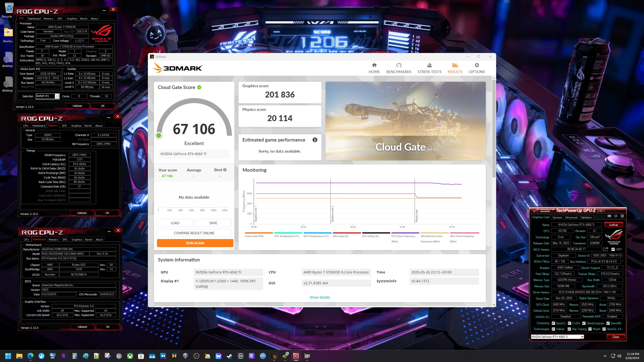
Task: Open the Xbox app on the taskbar
Action: coord(130,356)
